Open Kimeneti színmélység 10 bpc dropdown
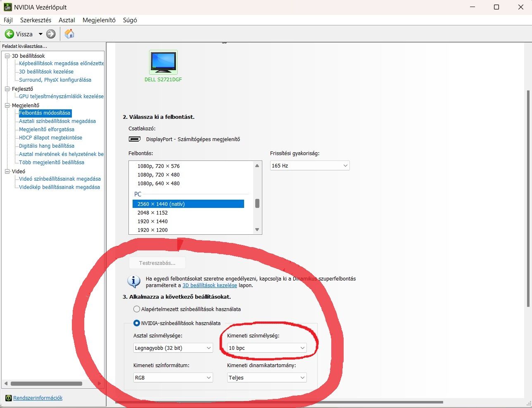Viewport: 532px width, 408px height. point(267,348)
